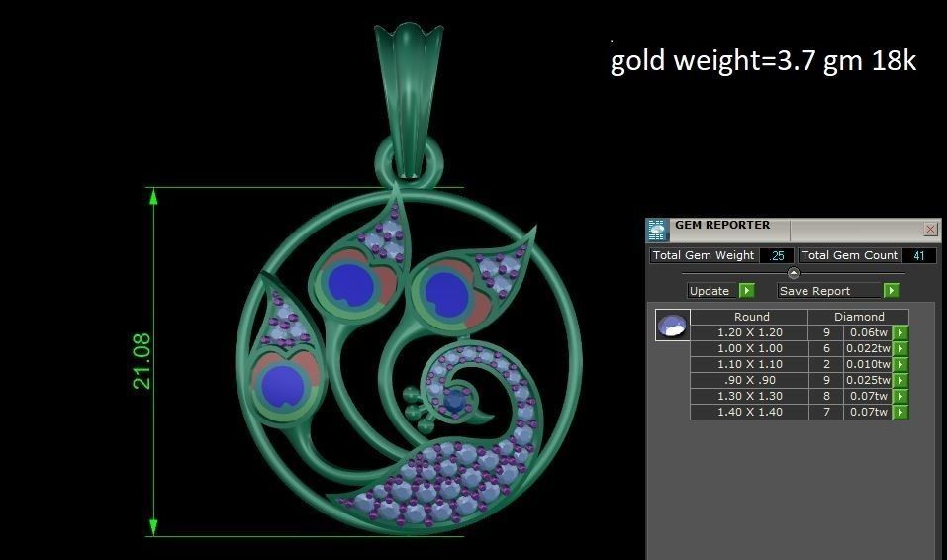This screenshot has width=947, height=560.
Task: Click the Save Report button
Action: (x=829, y=291)
